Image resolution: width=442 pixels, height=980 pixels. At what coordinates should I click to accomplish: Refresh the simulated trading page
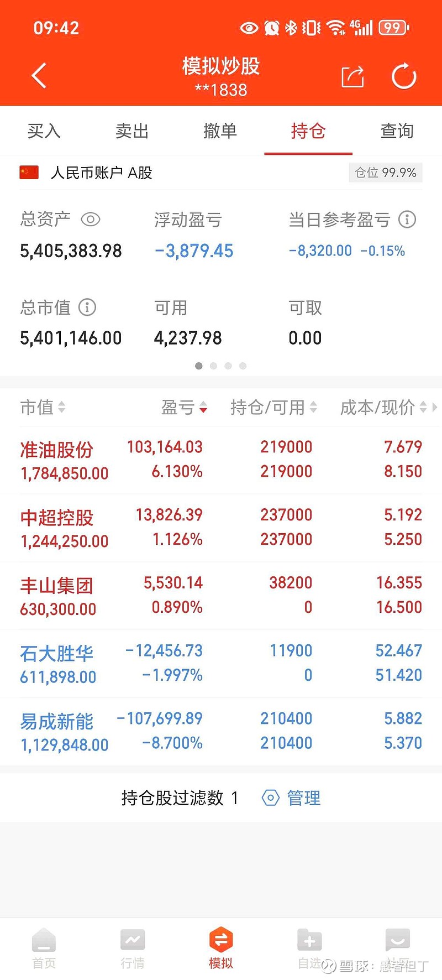[x=404, y=76]
